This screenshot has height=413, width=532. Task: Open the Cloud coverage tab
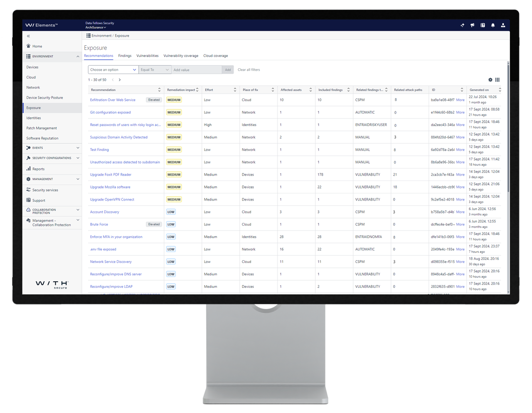tap(215, 55)
